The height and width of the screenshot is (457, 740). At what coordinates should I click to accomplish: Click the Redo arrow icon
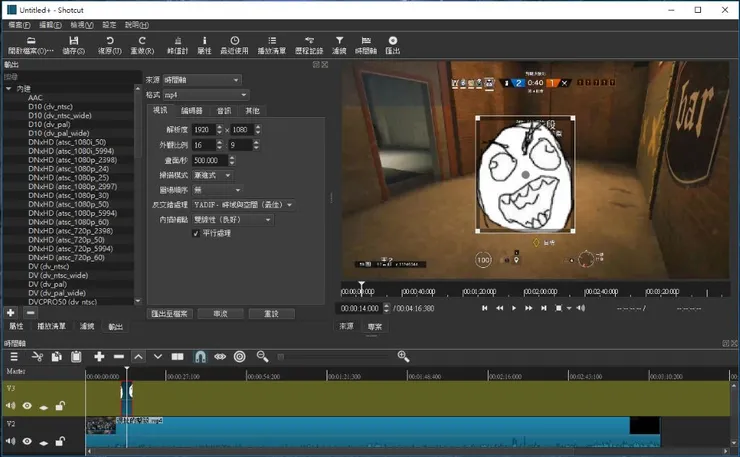click(x=142, y=41)
